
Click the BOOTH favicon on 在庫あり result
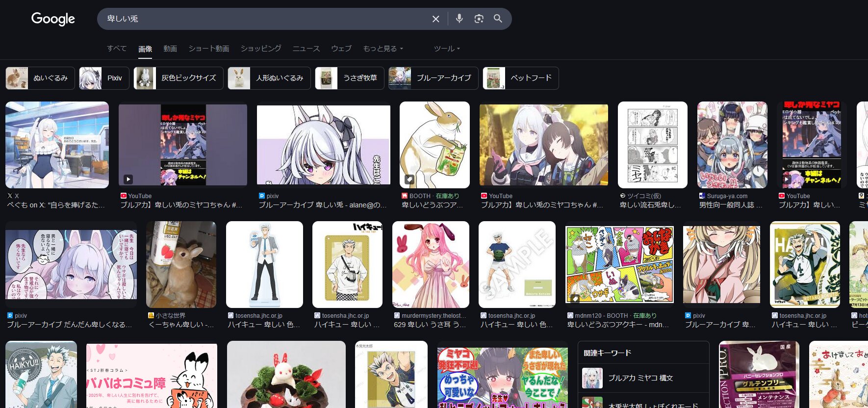click(x=405, y=196)
